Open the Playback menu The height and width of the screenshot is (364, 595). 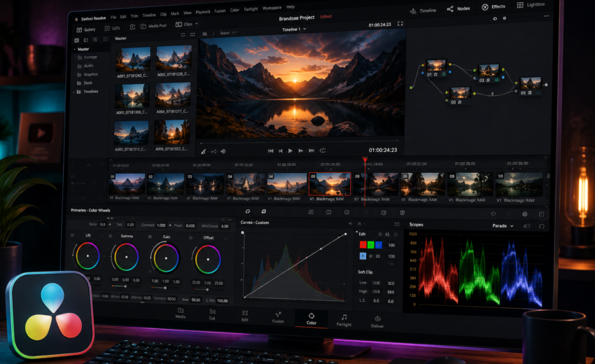point(203,12)
